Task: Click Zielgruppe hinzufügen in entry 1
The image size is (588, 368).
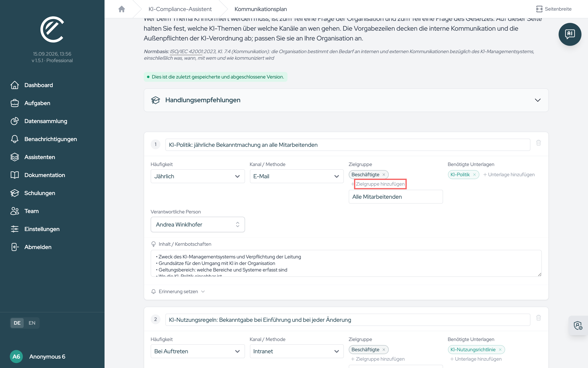Action: tap(380, 184)
